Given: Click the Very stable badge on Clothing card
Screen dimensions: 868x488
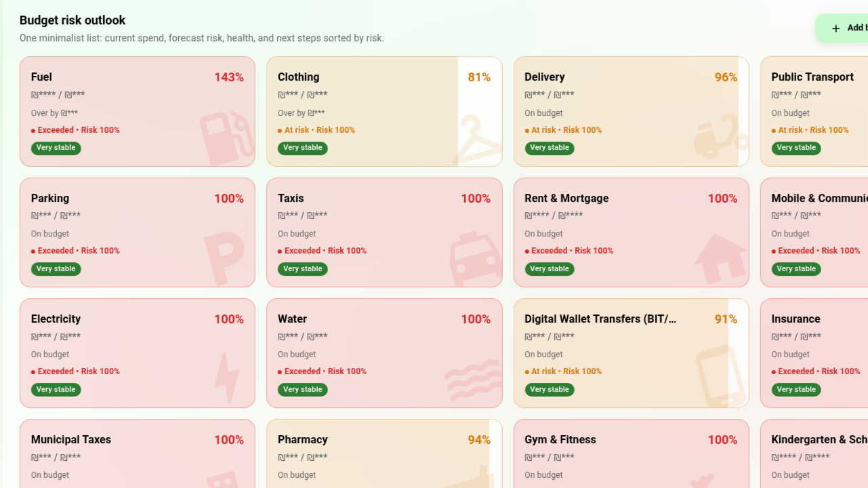Looking at the screenshot, I should (303, 148).
